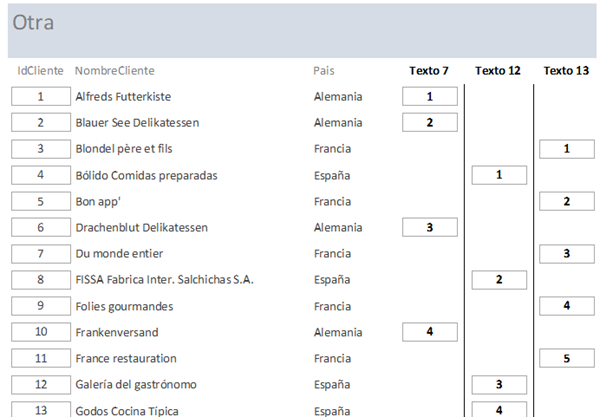Click the Otra report title
Screen dimensions: 600x417
[33, 23]
